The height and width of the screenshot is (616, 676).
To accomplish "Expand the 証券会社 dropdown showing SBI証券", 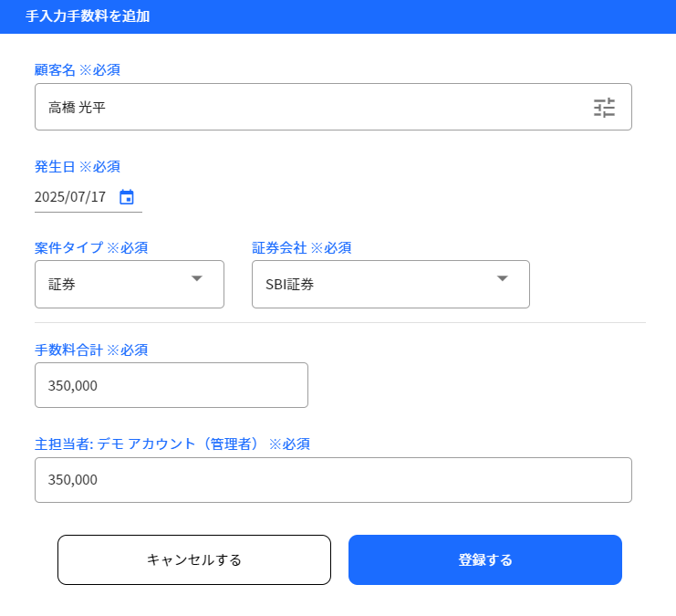I will pyautogui.click(x=390, y=285).
